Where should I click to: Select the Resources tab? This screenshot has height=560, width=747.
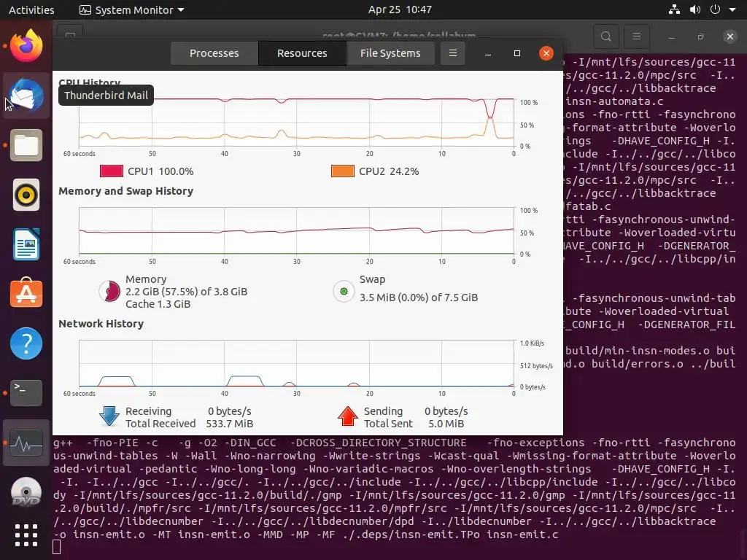302,53
